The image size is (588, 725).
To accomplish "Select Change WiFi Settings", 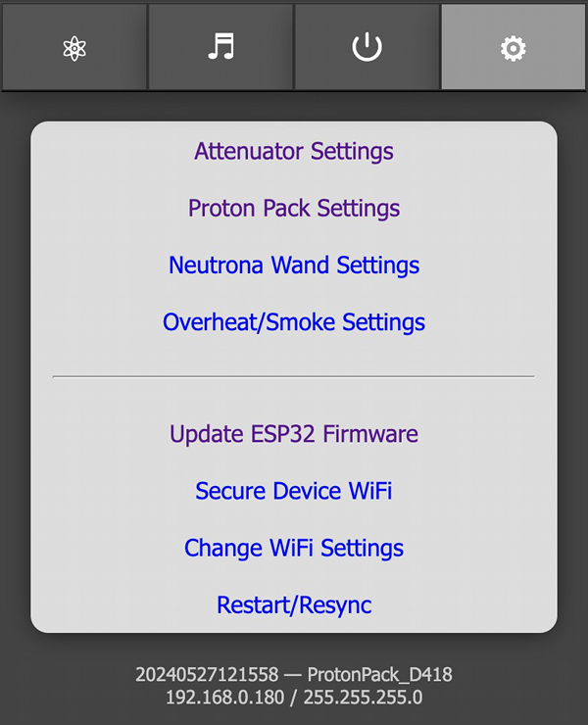I will pos(294,548).
